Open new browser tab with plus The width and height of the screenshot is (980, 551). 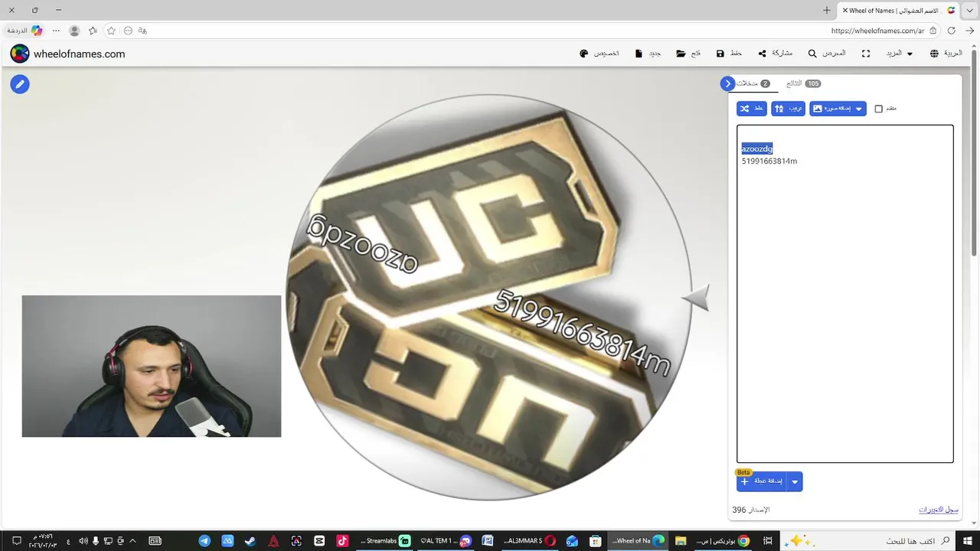click(x=827, y=10)
